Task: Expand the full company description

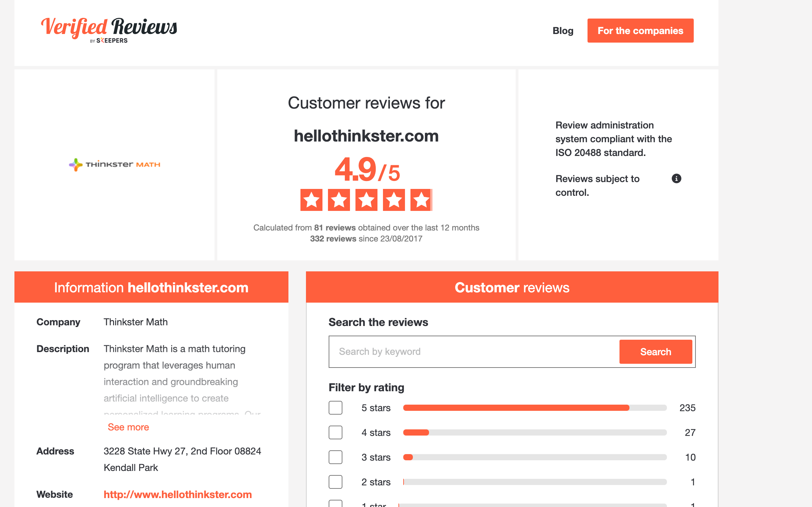Action: point(128,427)
